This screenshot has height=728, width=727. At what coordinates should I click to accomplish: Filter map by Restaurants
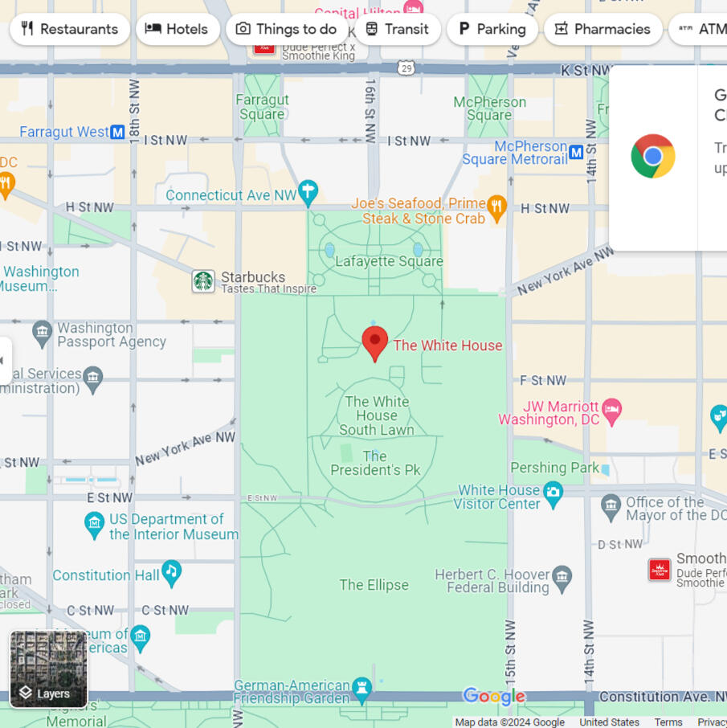pos(69,29)
